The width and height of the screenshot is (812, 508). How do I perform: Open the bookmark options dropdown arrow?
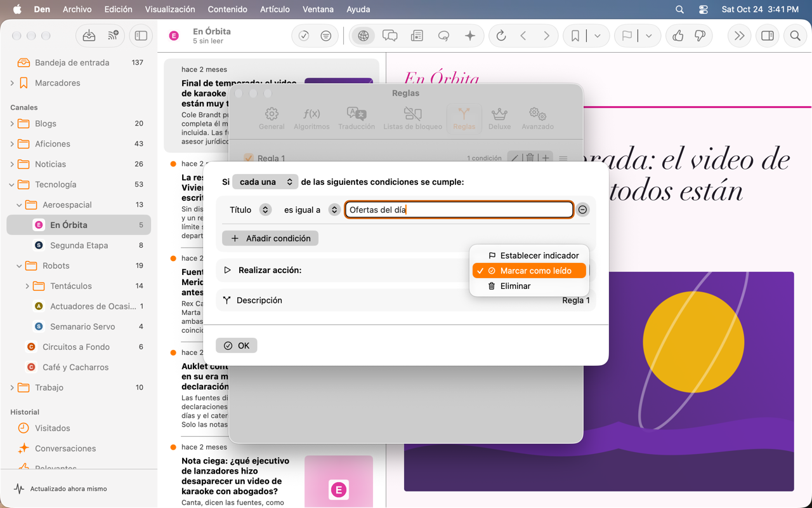[x=598, y=36]
